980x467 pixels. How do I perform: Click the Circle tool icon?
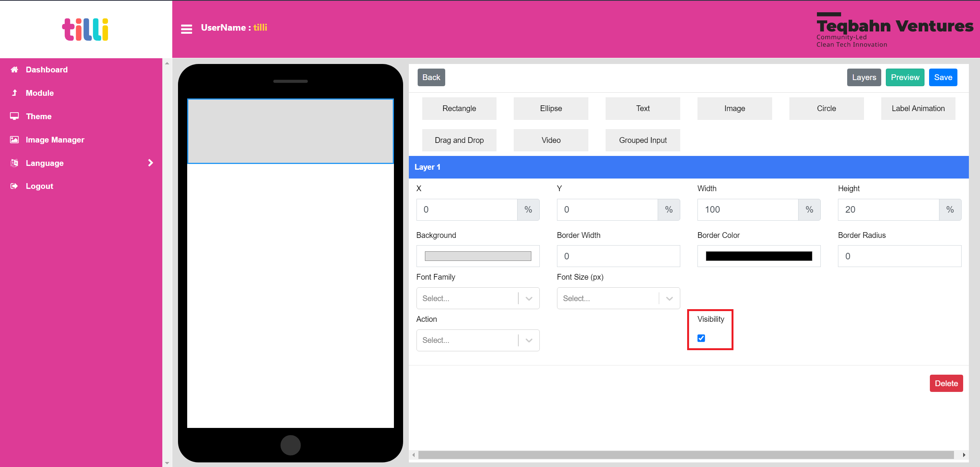tap(826, 108)
